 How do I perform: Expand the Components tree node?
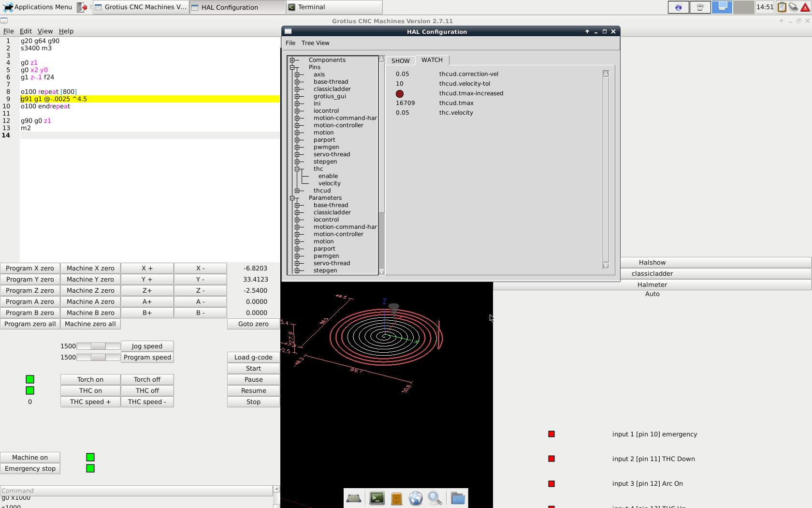coord(292,60)
